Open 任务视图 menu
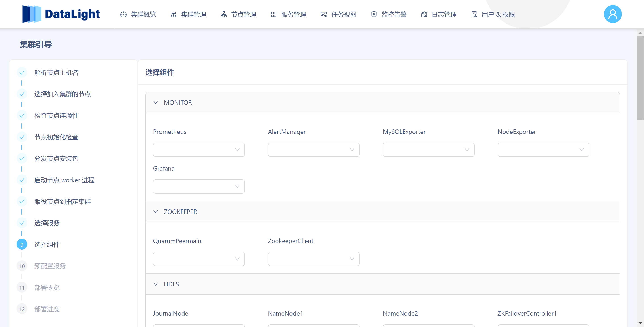This screenshot has height=327, width=644. coord(338,15)
